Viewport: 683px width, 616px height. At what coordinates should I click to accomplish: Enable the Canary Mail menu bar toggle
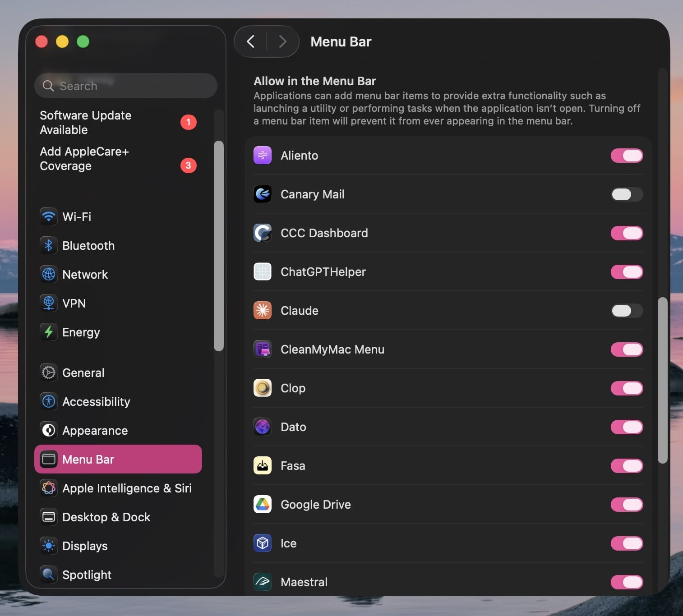[x=627, y=194]
